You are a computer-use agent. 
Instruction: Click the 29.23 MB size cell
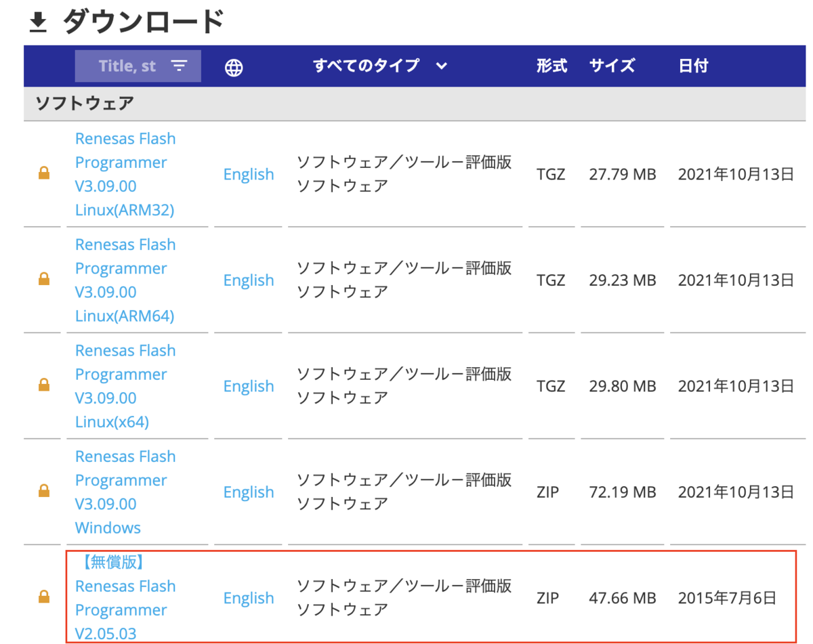pyautogui.click(x=623, y=280)
